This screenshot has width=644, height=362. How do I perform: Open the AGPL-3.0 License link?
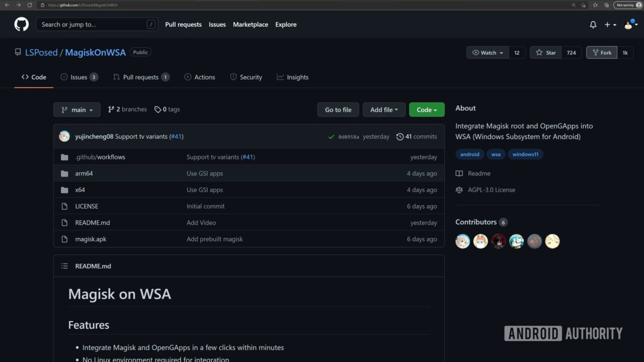[x=491, y=190]
